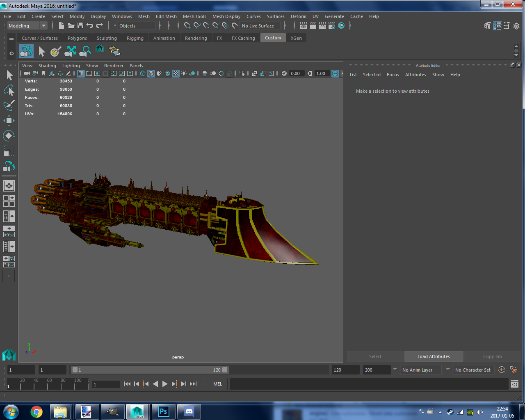This screenshot has width=525, height=420.
Task: Open the No Character Set dropdown
Action: point(473,370)
